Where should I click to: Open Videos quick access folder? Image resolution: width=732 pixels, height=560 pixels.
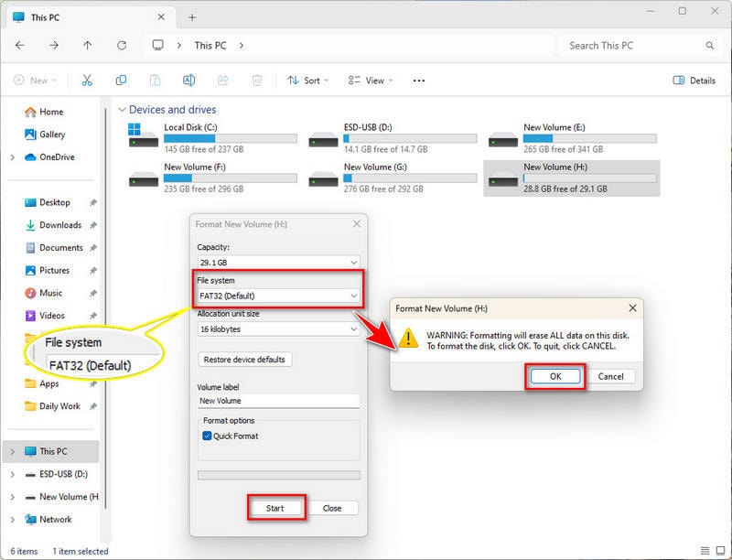(x=44, y=316)
